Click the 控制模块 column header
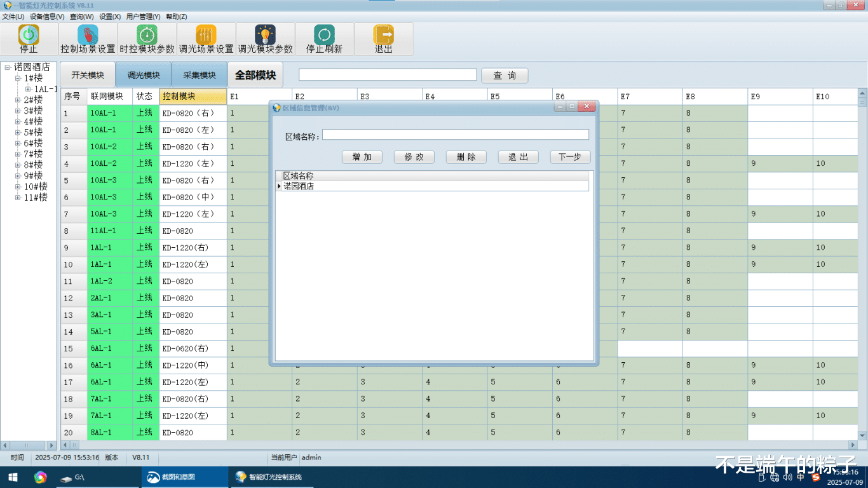Image resolution: width=868 pixels, height=488 pixels. click(x=193, y=97)
